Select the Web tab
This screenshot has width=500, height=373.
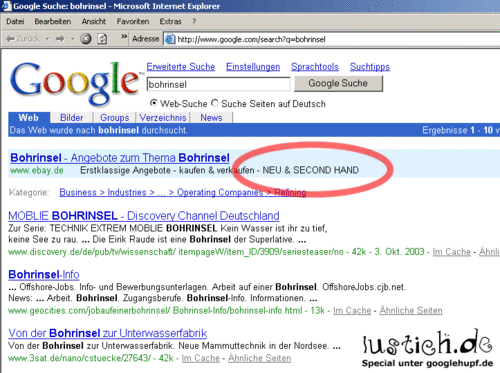pos(29,118)
